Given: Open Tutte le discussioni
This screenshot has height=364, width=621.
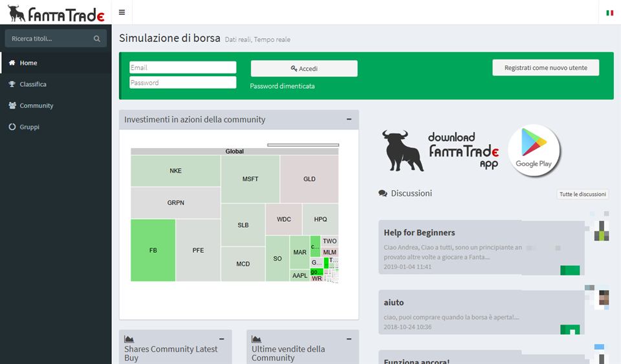Looking at the screenshot, I should pos(583,194).
